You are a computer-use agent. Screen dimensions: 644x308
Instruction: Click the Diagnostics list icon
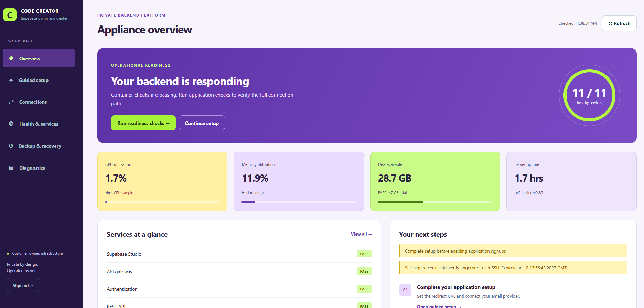point(11,168)
